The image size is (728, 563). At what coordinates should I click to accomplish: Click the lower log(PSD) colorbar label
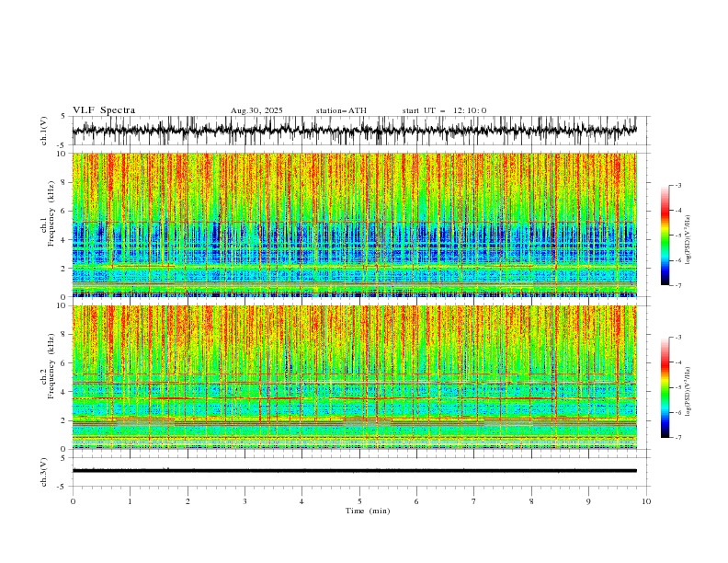688,392
